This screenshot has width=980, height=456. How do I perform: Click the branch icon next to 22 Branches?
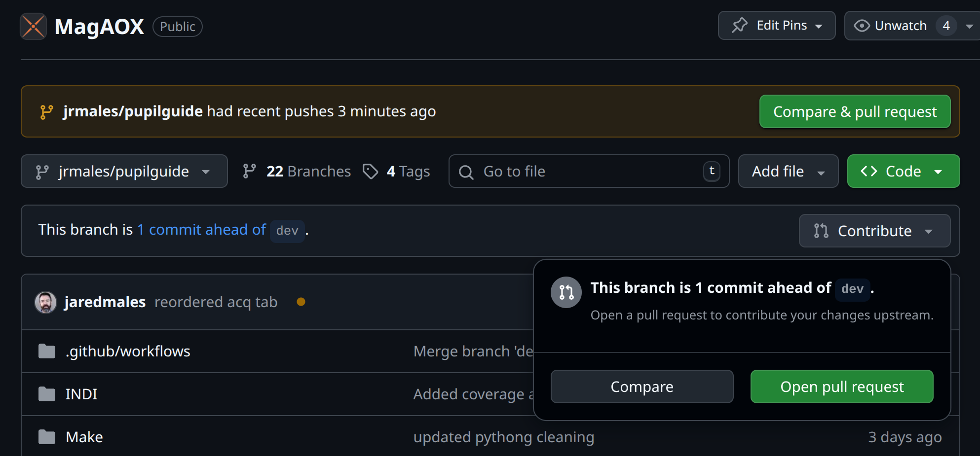250,171
